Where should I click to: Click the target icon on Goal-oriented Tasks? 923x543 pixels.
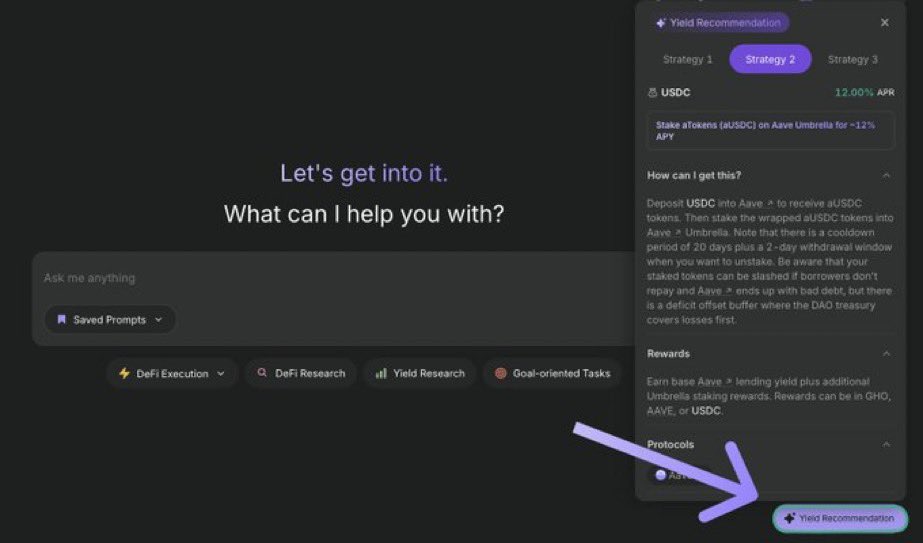coord(500,373)
